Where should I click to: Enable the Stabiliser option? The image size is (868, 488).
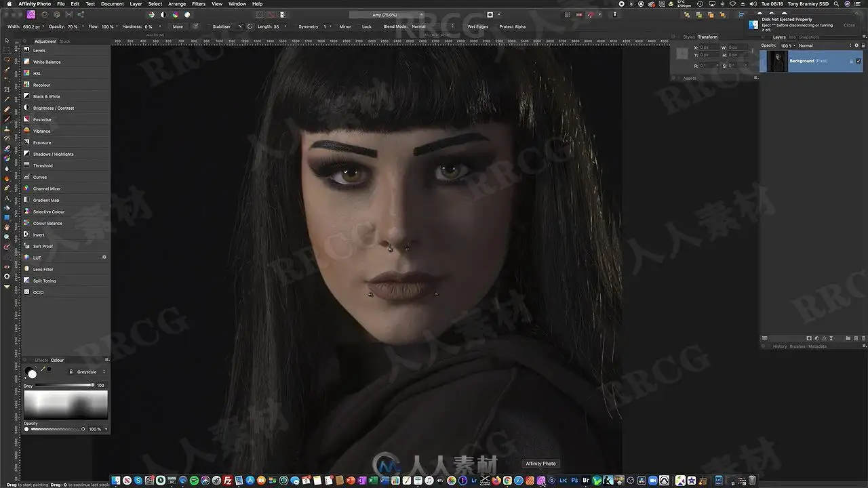point(222,26)
